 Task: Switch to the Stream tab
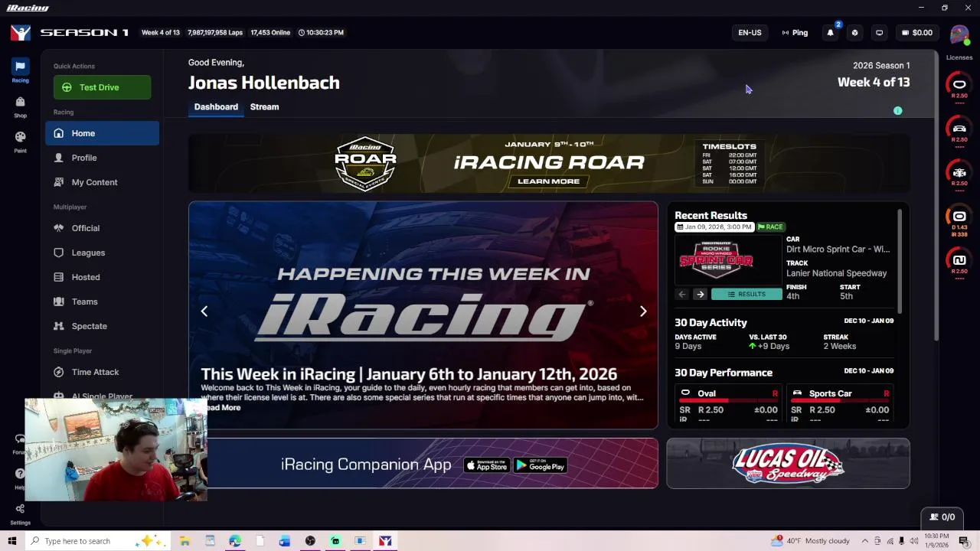pyautogui.click(x=264, y=107)
